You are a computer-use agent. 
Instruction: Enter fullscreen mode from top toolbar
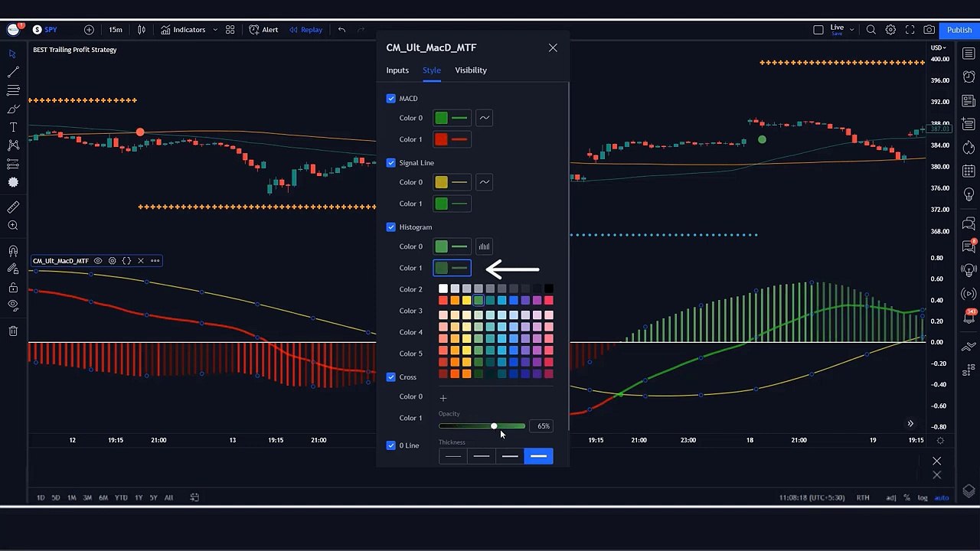pos(910,30)
